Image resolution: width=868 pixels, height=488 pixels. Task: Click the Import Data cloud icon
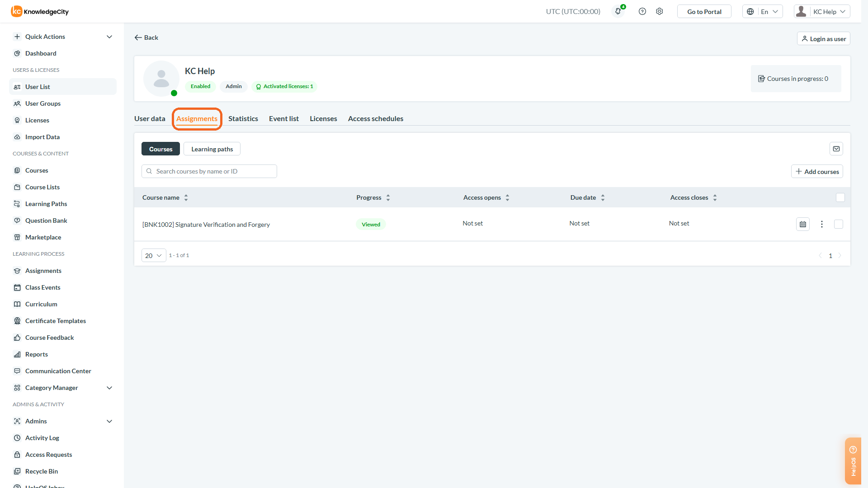(17, 137)
